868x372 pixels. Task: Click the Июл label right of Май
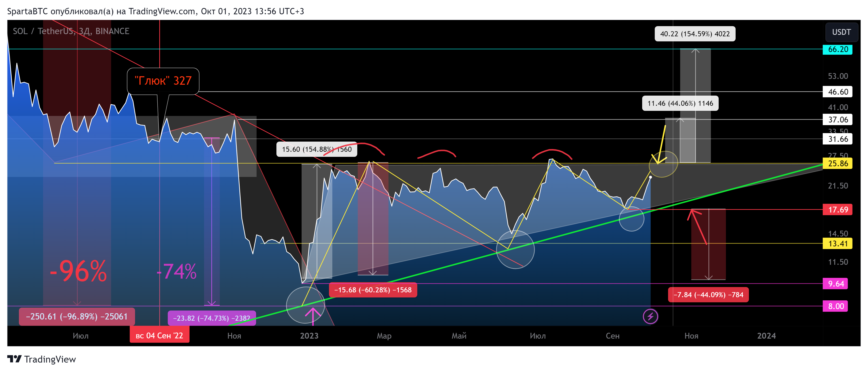[538, 336]
